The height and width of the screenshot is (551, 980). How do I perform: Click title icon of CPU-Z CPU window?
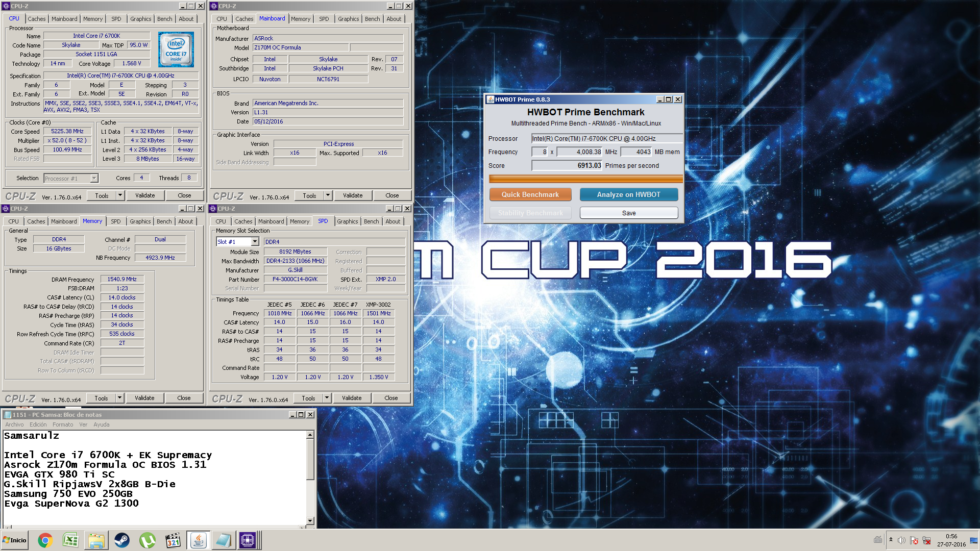(6, 6)
